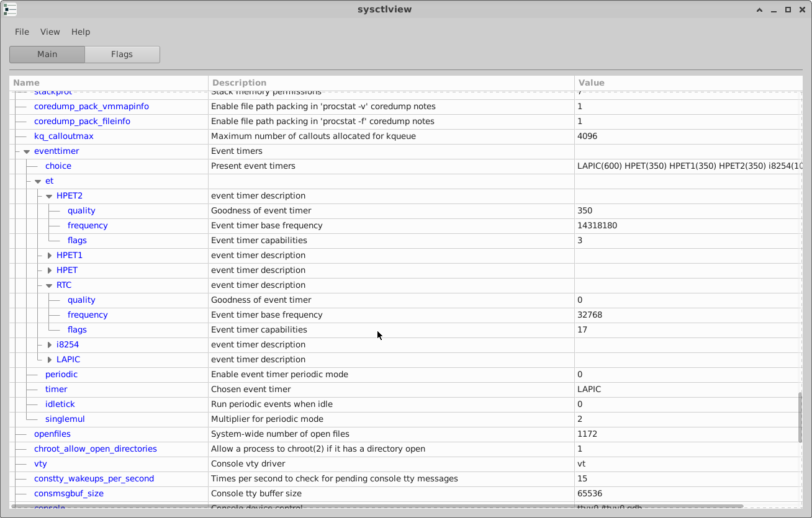Select the timer entry
812x518 pixels.
coord(56,390)
